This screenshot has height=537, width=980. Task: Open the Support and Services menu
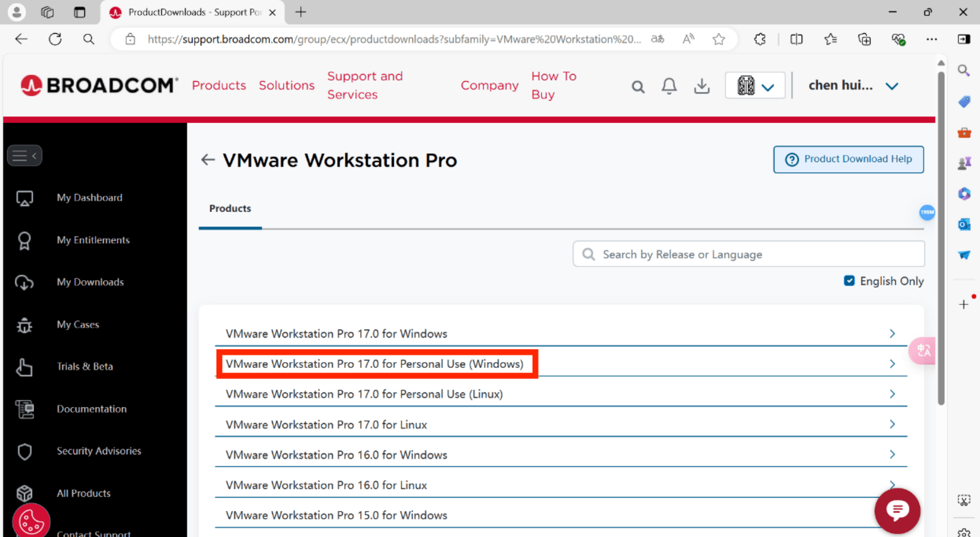click(365, 85)
